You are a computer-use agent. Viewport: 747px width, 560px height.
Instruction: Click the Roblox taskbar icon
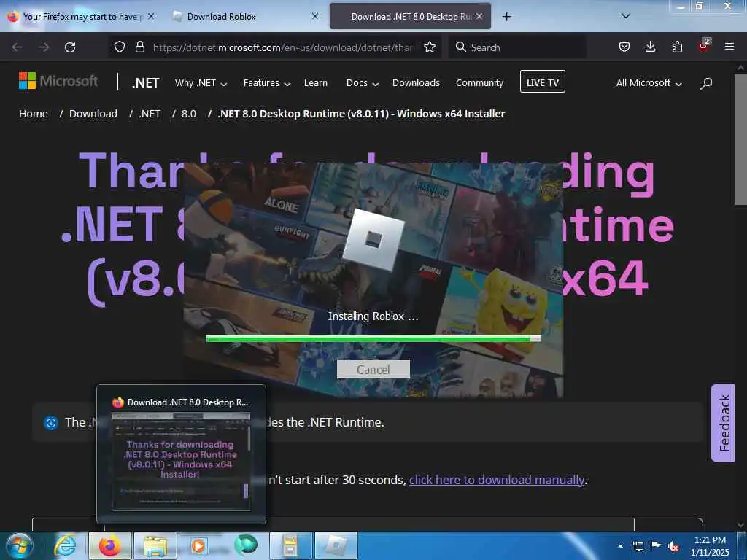(336, 545)
